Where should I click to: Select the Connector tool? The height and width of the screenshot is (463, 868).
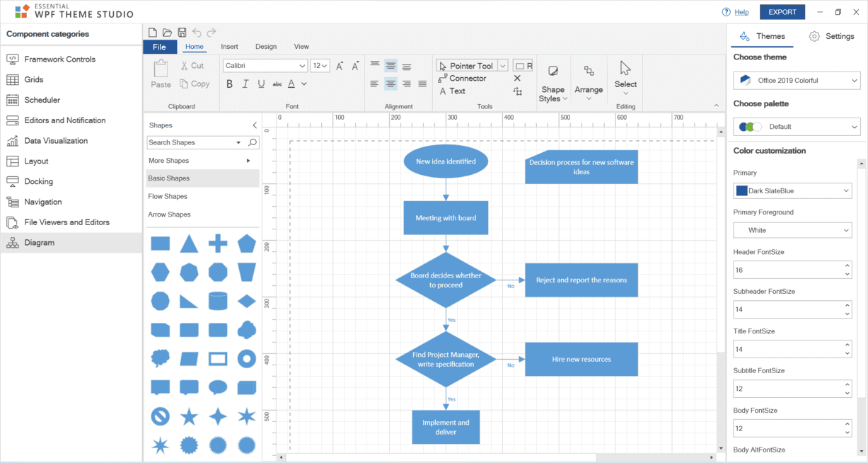tap(468, 78)
